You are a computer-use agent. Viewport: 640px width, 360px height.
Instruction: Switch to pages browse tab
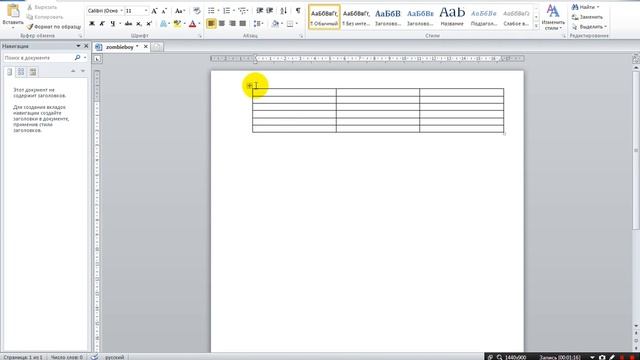[x=21, y=72]
